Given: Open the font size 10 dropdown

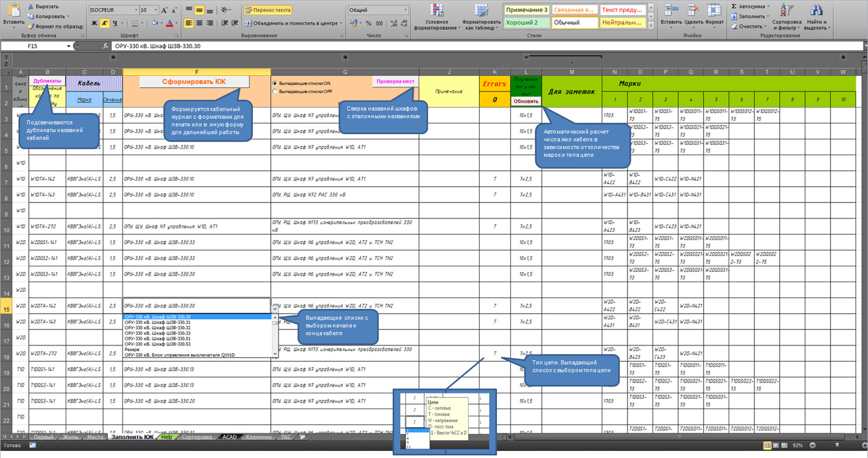Looking at the screenshot, I should point(156,10).
